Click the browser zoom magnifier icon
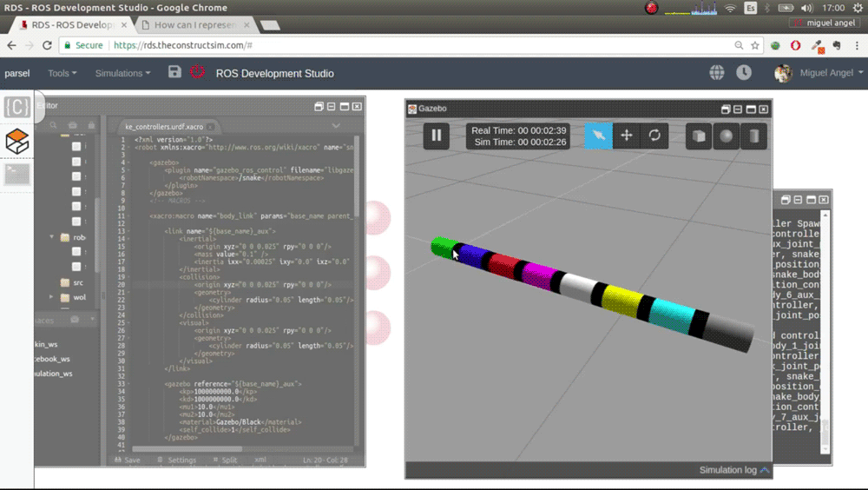Screen dimensions: 868x490 point(739,45)
